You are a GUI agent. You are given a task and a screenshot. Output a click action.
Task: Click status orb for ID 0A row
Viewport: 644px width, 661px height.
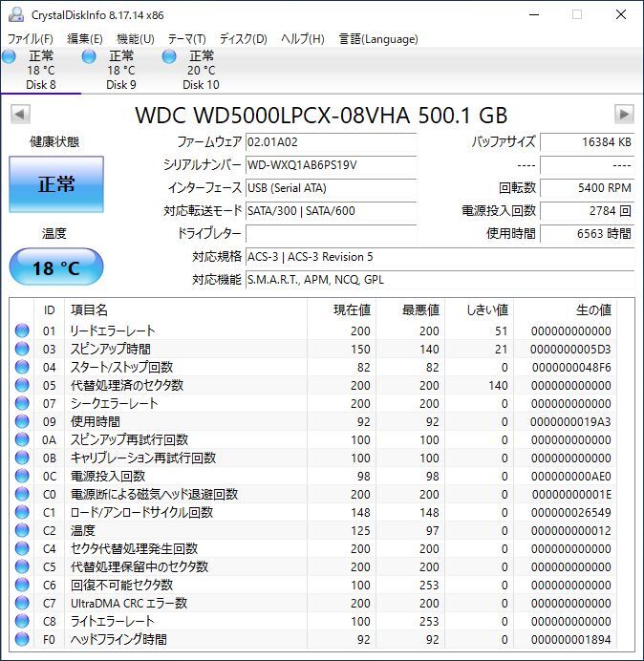point(22,439)
